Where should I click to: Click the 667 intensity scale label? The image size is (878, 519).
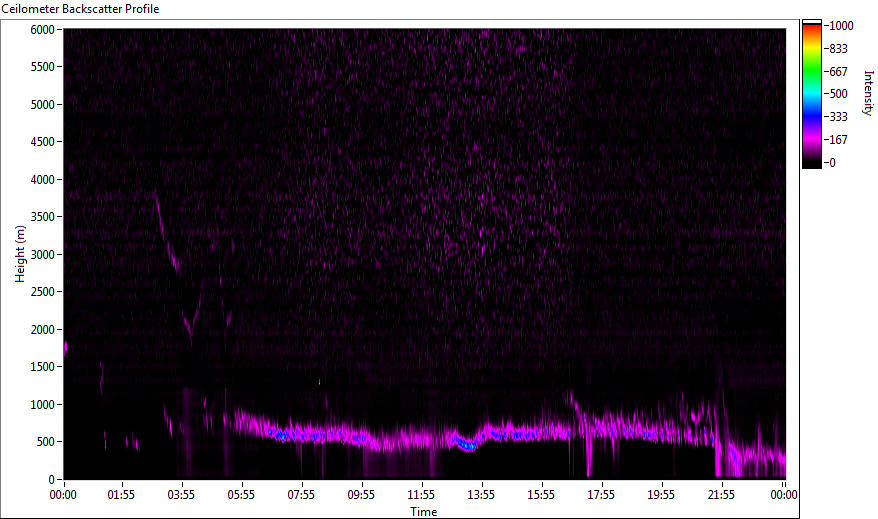coord(838,72)
